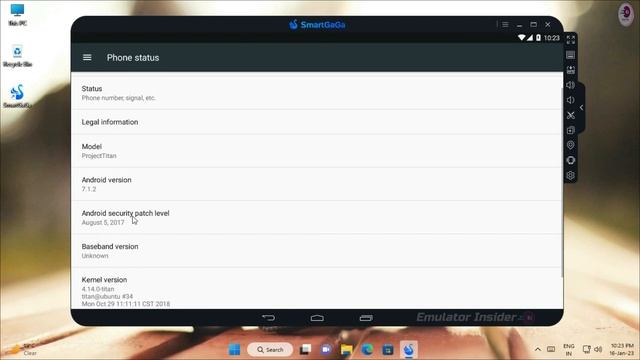Open the video chat app on taskbar

[326, 349]
